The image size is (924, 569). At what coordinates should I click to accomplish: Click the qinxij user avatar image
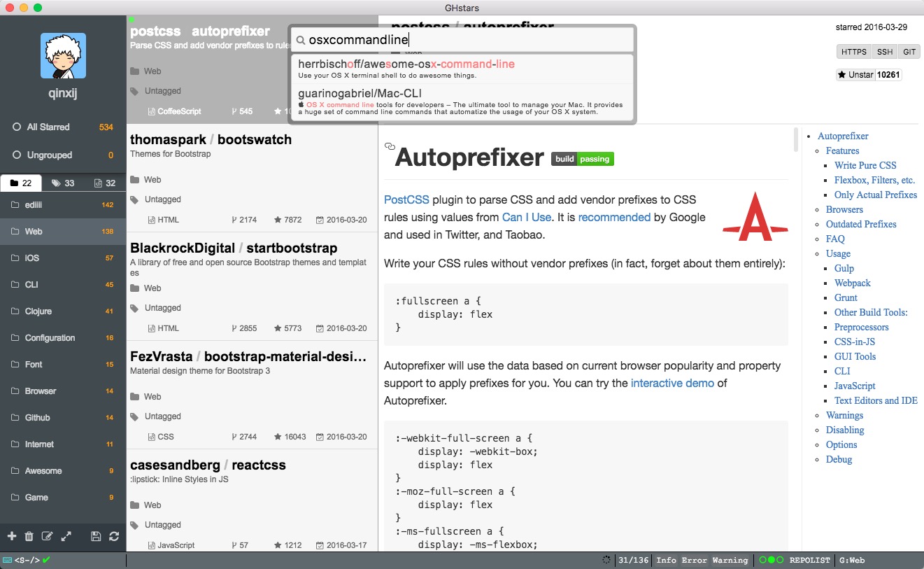coord(63,55)
